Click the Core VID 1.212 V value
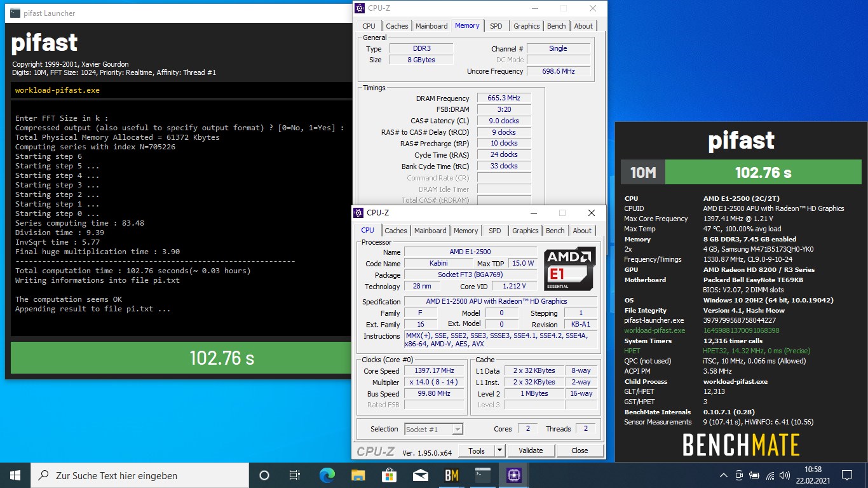The image size is (868, 488). [515, 287]
